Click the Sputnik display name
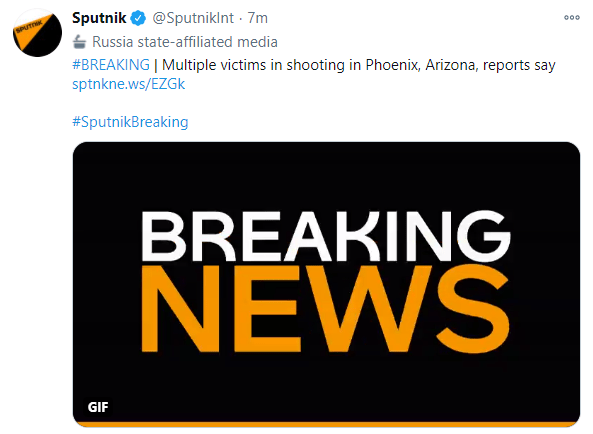Viewport: 593px width, 434px height. [x=99, y=18]
